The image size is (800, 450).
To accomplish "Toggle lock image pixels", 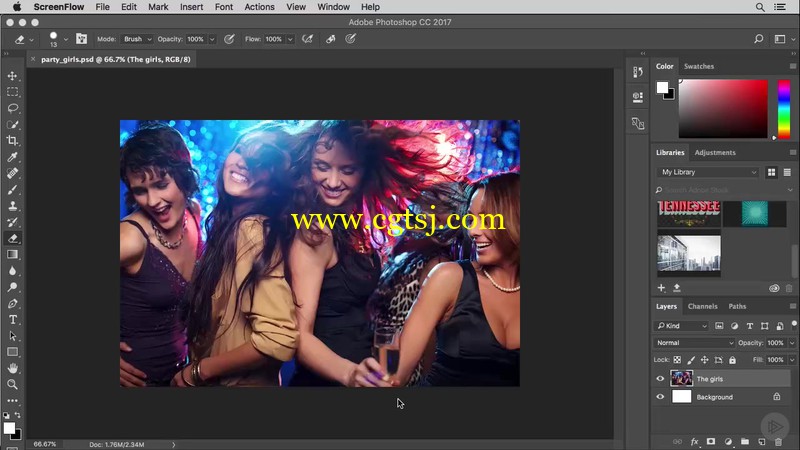I will [x=691, y=360].
